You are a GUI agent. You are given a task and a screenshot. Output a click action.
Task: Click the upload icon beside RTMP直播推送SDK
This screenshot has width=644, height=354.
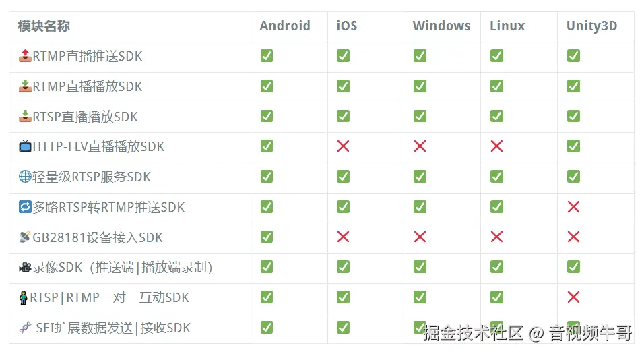click(x=25, y=56)
